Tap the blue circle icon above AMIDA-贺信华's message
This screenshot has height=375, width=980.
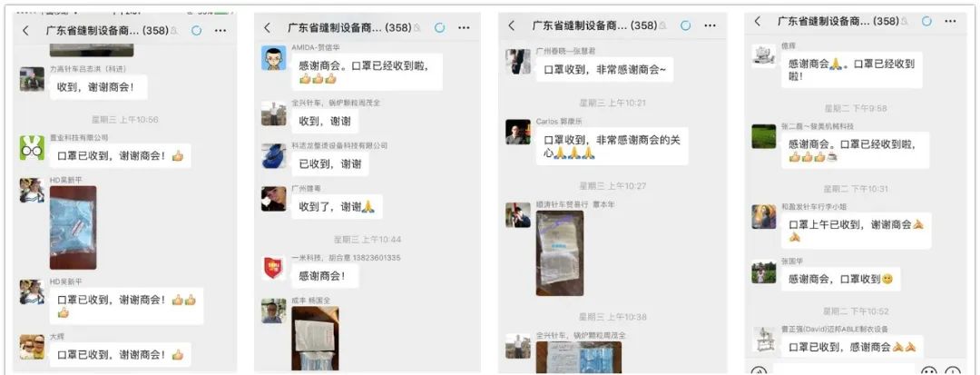pyautogui.click(x=439, y=27)
